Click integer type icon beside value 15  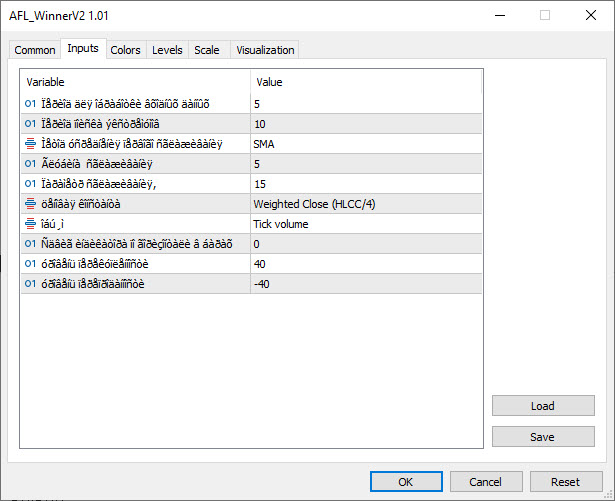coord(30,184)
